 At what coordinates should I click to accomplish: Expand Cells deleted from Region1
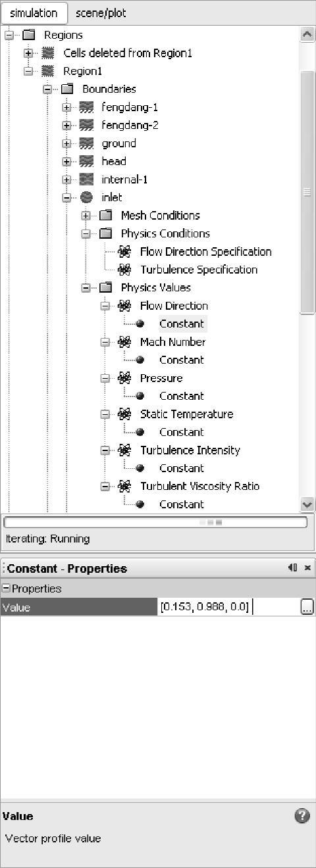28,53
